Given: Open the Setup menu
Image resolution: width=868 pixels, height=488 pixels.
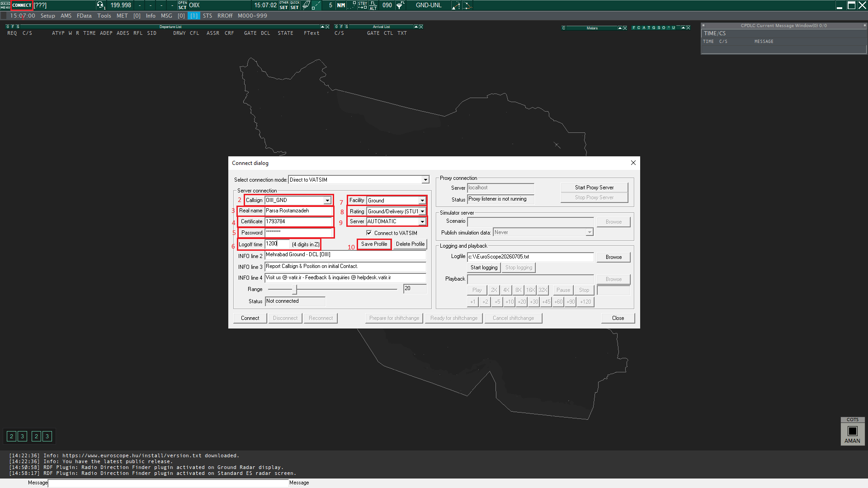Looking at the screenshot, I should pyautogui.click(x=47, y=16).
